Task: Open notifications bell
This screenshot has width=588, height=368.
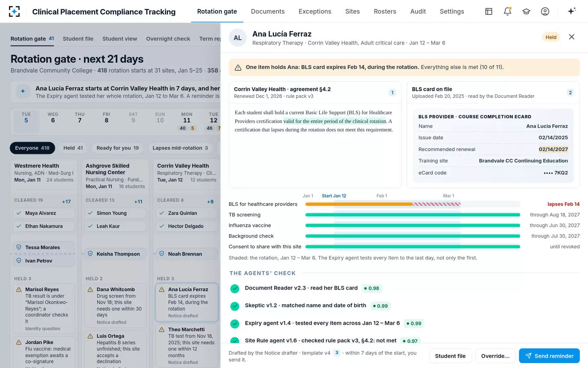Action: [508, 11]
